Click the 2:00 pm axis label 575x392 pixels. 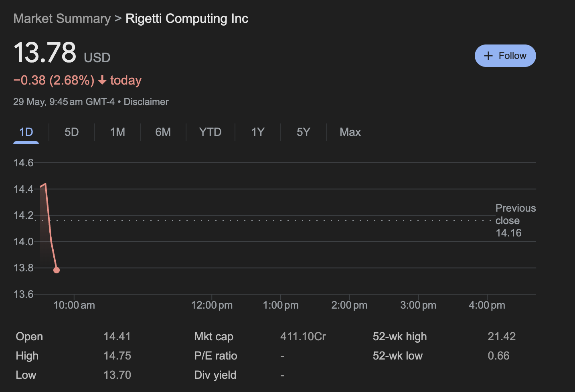tap(349, 305)
